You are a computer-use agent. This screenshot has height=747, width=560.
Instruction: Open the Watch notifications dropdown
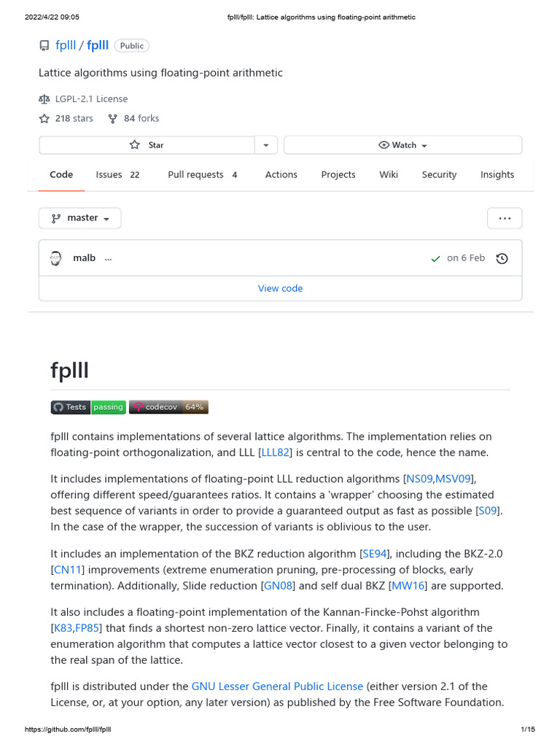(402, 145)
